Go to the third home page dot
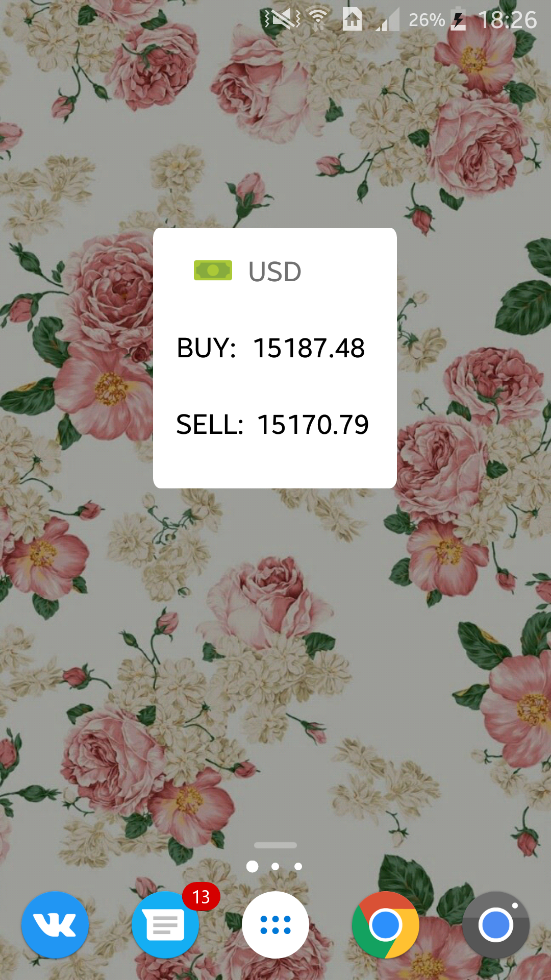 click(x=298, y=866)
